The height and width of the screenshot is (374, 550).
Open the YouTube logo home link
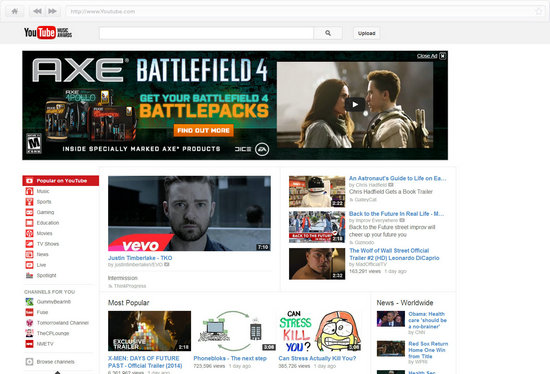coord(48,33)
